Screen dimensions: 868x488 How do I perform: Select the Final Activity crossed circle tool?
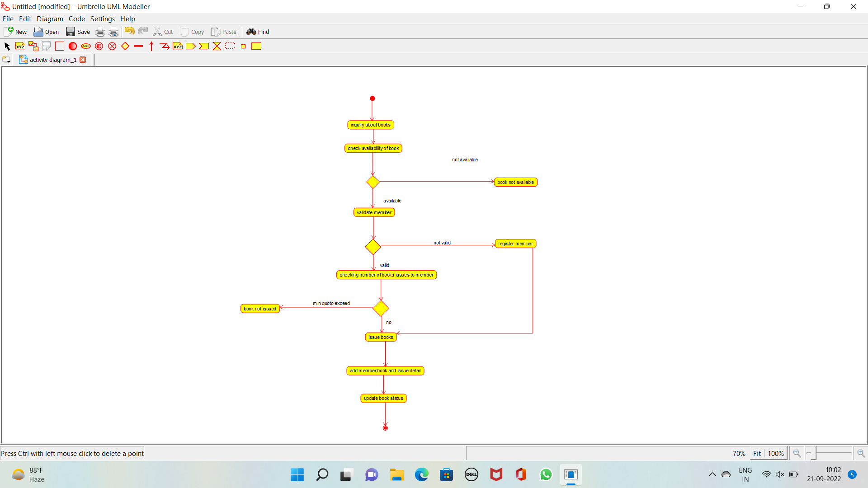click(x=112, y=46)
